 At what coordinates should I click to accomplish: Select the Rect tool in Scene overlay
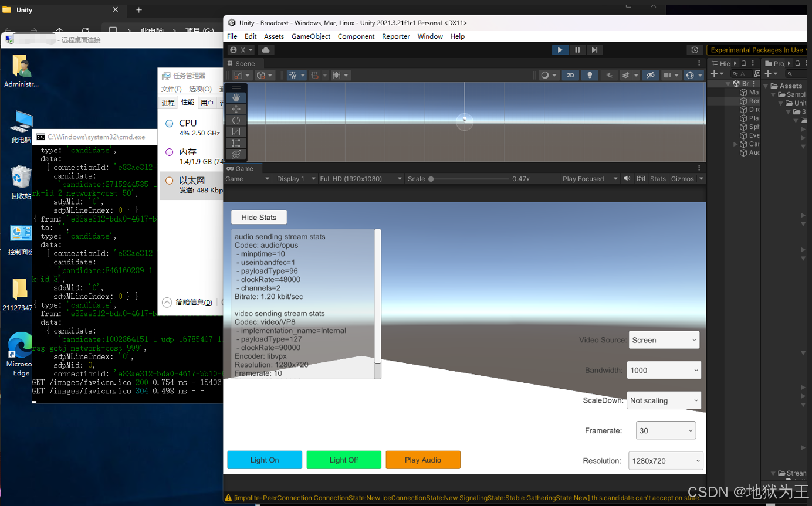(236, 142)
